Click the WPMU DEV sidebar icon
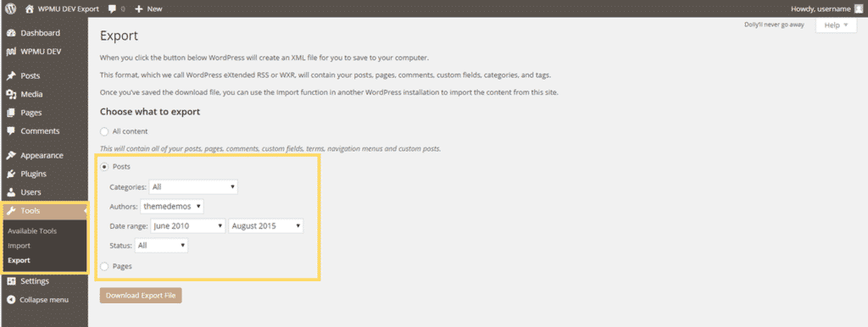 click(10, 52)
